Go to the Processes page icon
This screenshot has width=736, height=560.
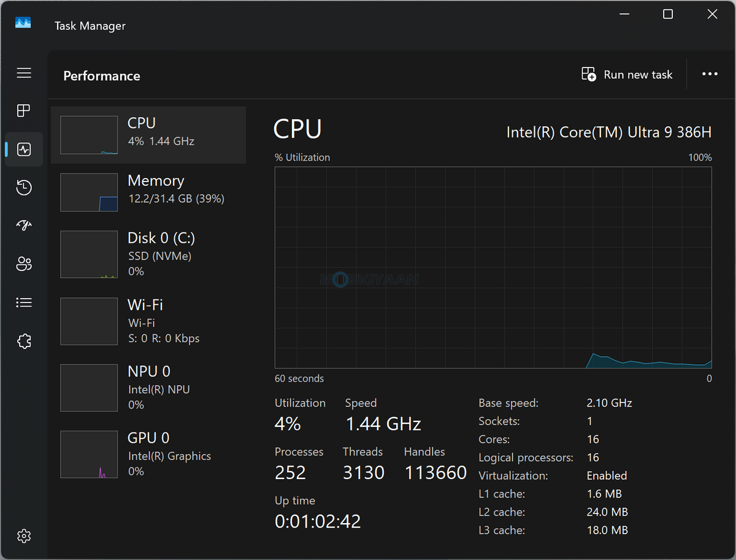(x=24, y=111)
